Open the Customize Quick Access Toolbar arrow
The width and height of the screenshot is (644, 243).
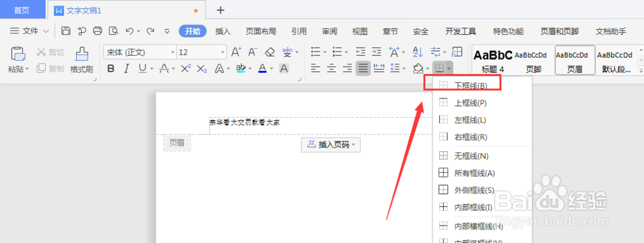[x=167, y=31]
